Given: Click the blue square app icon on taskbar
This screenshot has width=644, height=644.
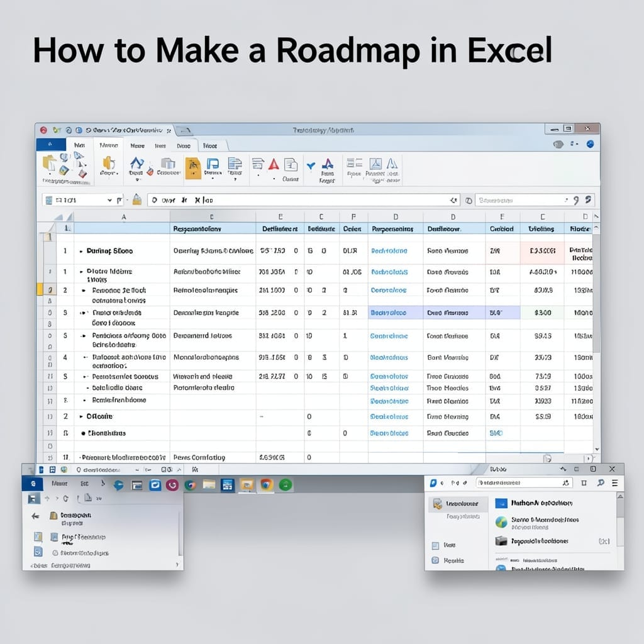Looking at the screenshot, I should (155, 485).
